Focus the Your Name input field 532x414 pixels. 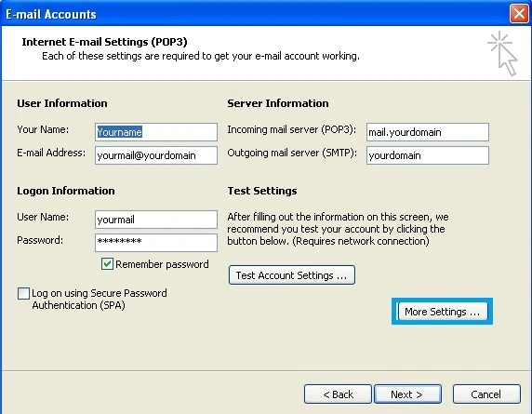coord(156,132)
